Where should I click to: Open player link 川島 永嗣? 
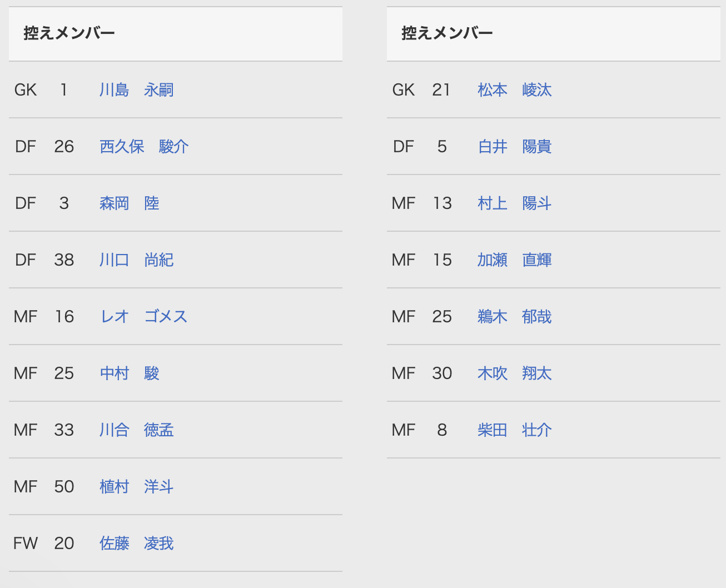click(x=136, y=90)
